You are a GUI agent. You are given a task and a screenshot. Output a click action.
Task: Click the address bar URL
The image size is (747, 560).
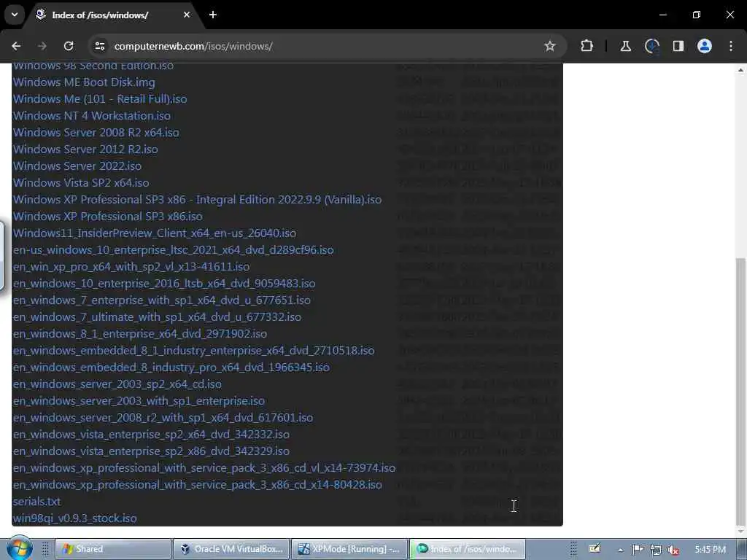(193, 46)
